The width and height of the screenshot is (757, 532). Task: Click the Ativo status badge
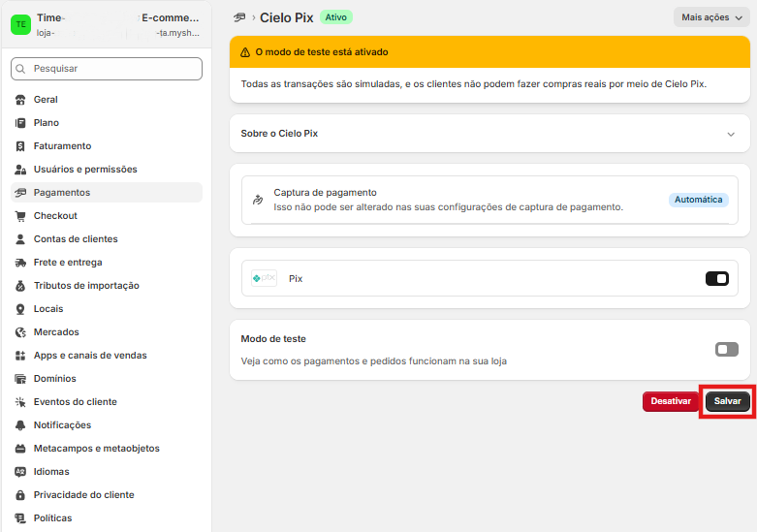tap(336, 17)
